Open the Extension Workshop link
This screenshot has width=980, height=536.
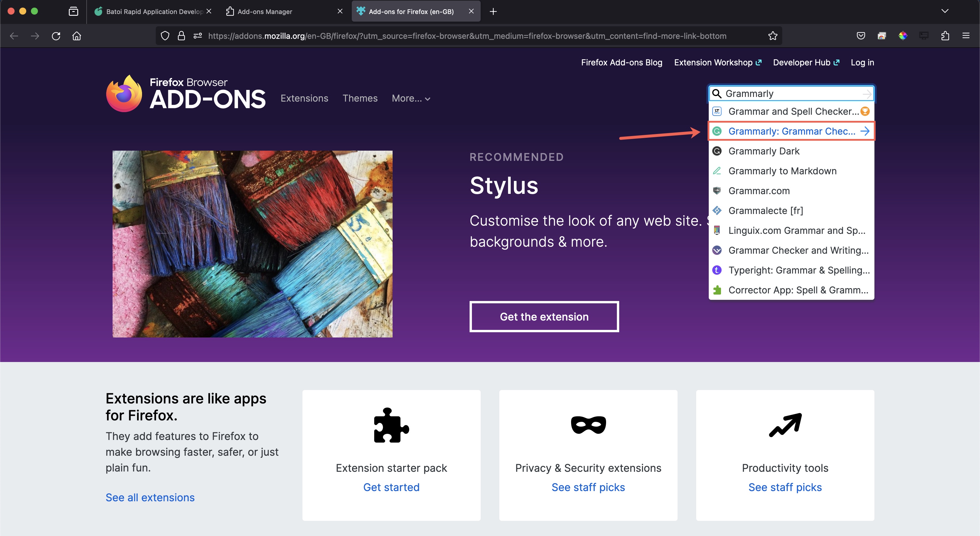pos(717,62)
